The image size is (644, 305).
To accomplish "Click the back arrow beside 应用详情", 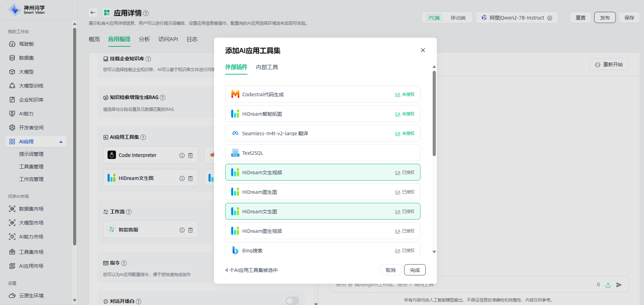I will pyautogui.click(x=93, y=13).
